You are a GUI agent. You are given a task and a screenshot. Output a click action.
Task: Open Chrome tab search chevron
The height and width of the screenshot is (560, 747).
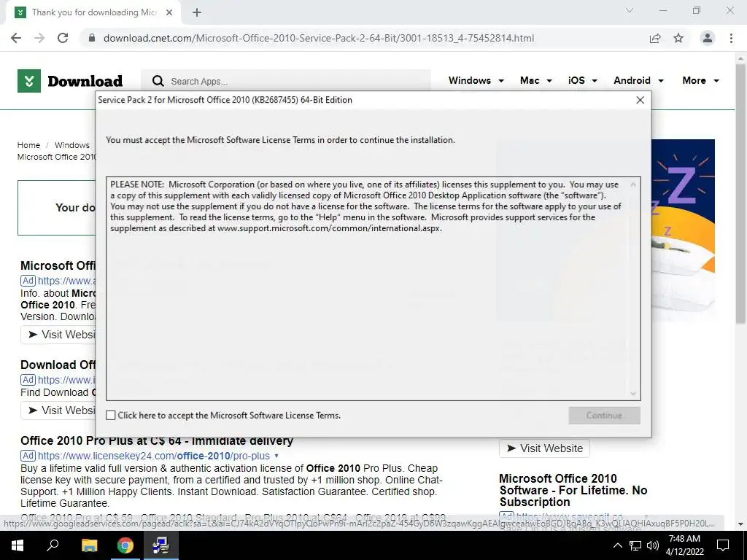[x=630, y=10]
